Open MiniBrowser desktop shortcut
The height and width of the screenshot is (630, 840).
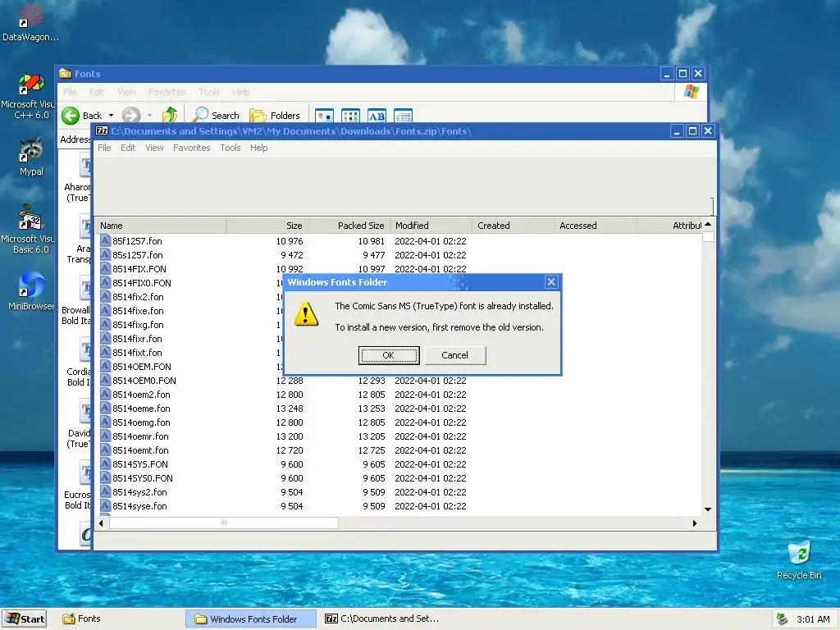31,291
